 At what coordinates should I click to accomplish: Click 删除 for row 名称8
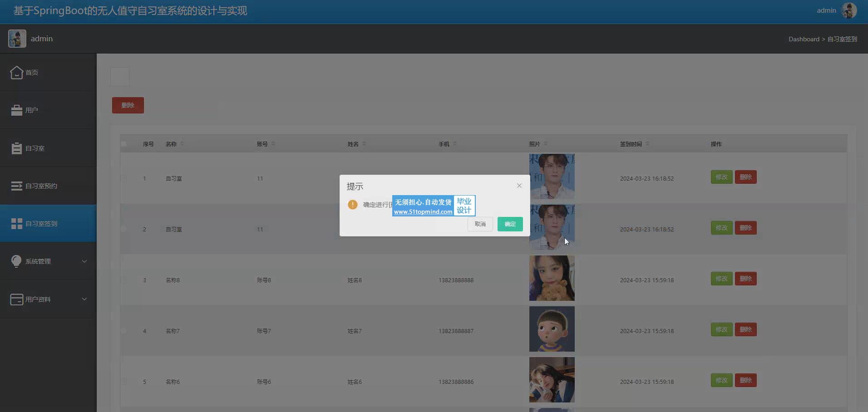(x=746, y=279)
